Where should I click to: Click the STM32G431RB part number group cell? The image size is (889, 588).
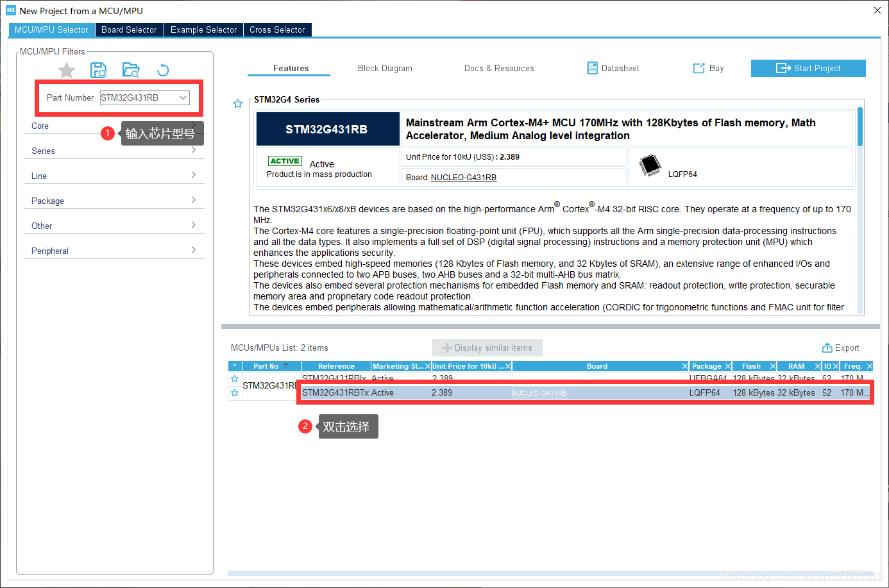click(269, 385)
